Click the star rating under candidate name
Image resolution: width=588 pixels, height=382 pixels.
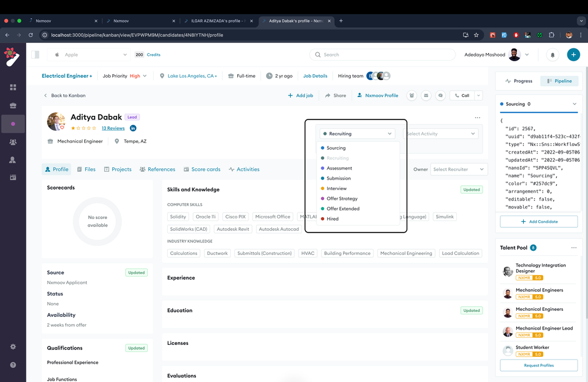pyautogui.click(x=84, y=128)
